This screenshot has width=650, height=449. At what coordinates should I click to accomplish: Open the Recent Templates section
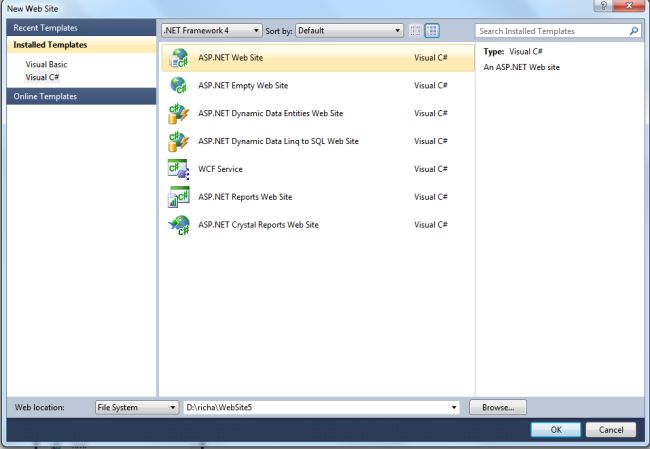[81, 28]
